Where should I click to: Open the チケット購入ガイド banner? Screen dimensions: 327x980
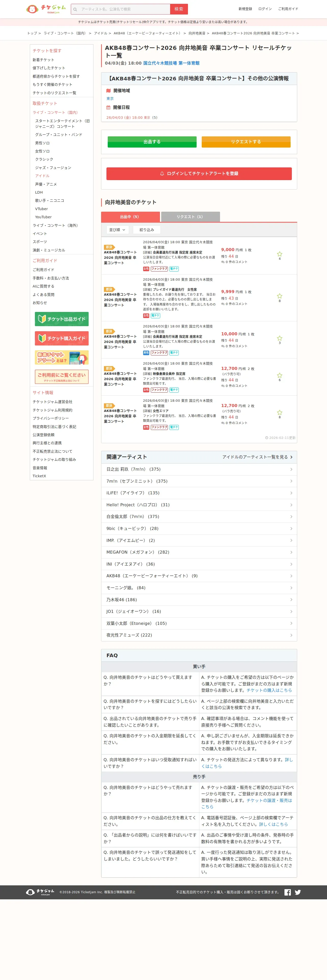(x=62, y=338)
